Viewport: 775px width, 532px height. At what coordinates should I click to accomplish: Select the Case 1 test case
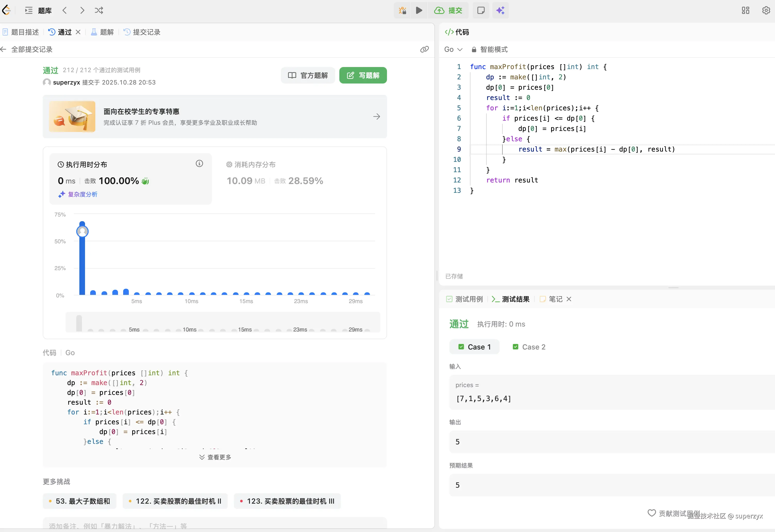[x=474, y=347]
